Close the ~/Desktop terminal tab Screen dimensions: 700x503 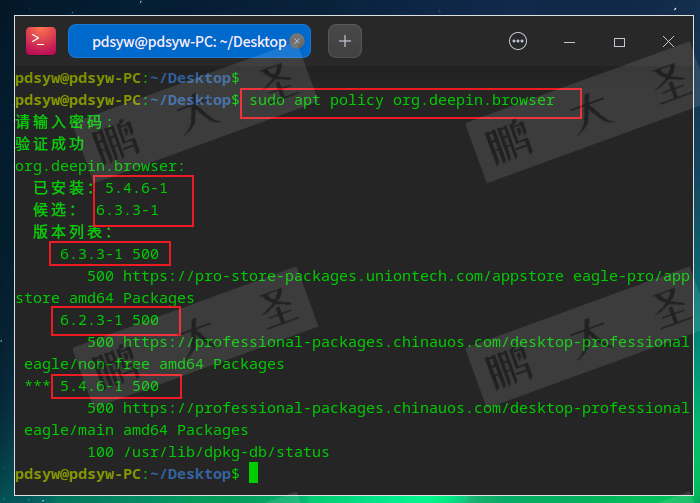tap(297, 41)
